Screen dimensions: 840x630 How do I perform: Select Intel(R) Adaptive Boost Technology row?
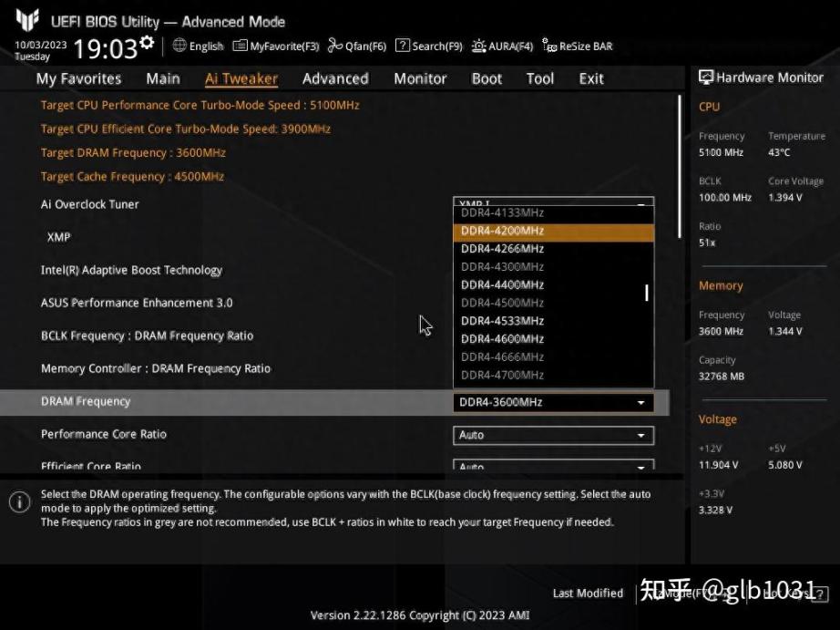coord(335,270)
